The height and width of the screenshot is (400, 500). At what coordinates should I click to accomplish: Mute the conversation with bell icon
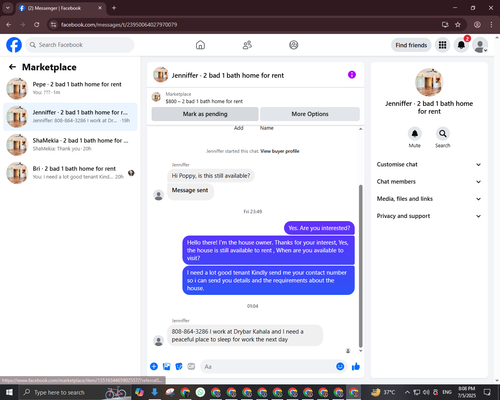tap(415, 134)
